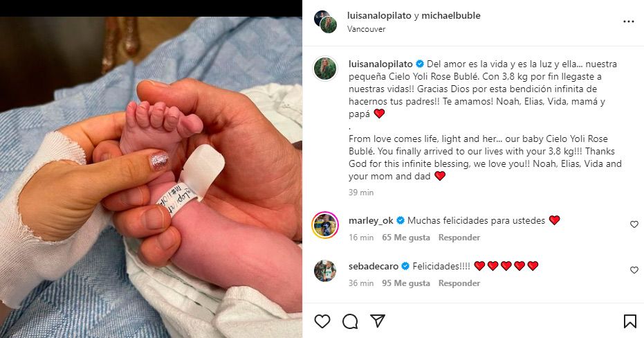644x338 pixels.
Task: Click luisanalopilato avatar beside the caption
Action: point(325,69)
